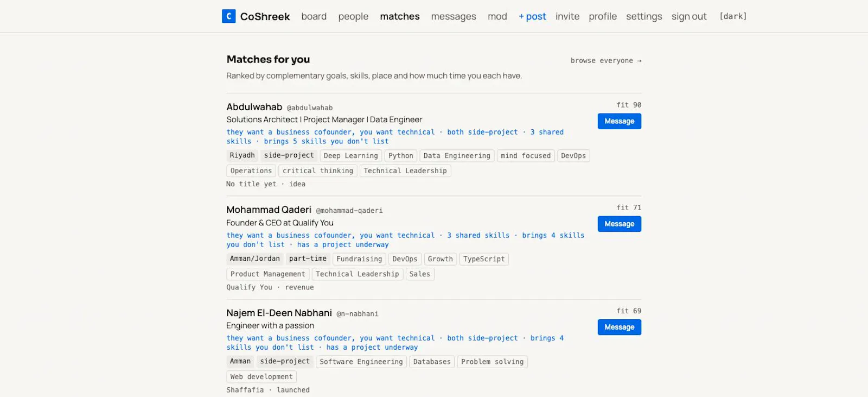Click the Matches for you heading

(x=268, y=59)
